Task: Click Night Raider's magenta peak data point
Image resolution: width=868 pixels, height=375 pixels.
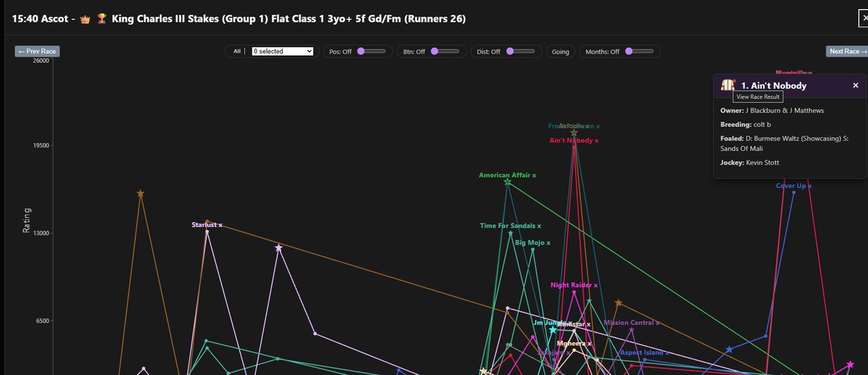Action: coord(574,292)
